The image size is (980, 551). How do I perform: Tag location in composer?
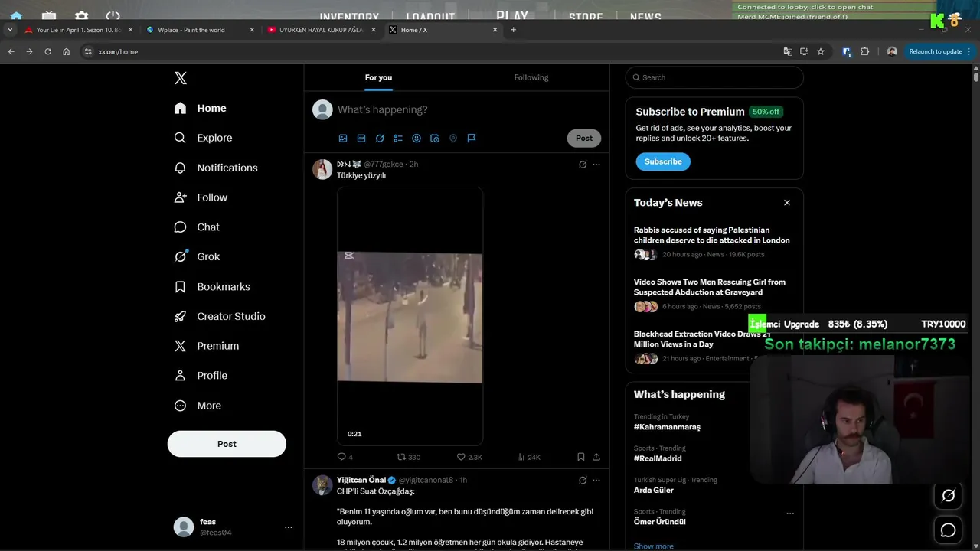click(x=453, y=139)
